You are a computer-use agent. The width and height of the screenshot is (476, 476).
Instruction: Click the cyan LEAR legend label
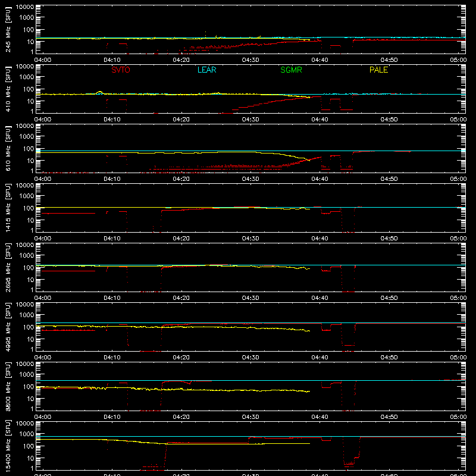pos(206,70)
